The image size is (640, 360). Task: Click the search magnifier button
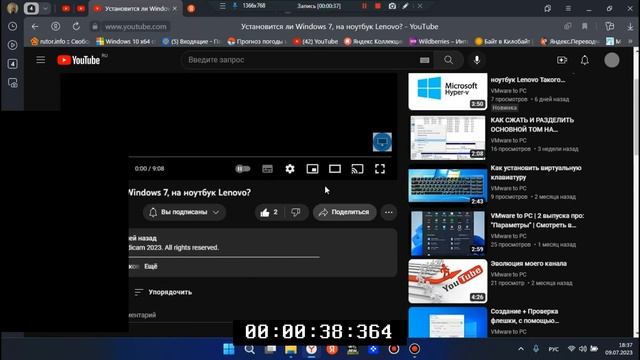click(449, 60)
